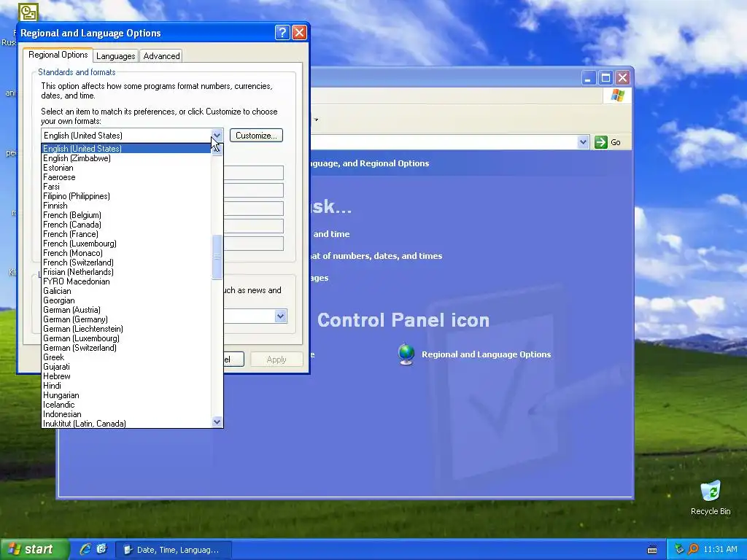Select German (Luxembourg) in the list

(x=126, y=338)
